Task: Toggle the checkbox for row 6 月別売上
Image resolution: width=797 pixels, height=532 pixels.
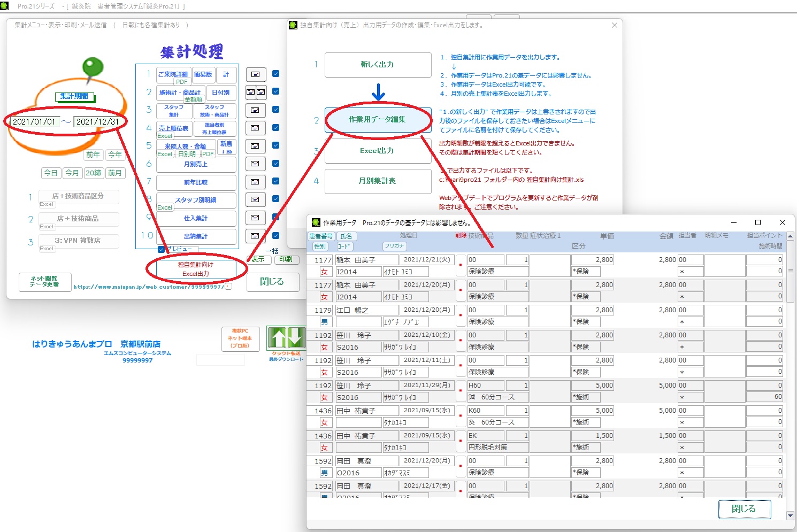Action: [x=276, y=163]
